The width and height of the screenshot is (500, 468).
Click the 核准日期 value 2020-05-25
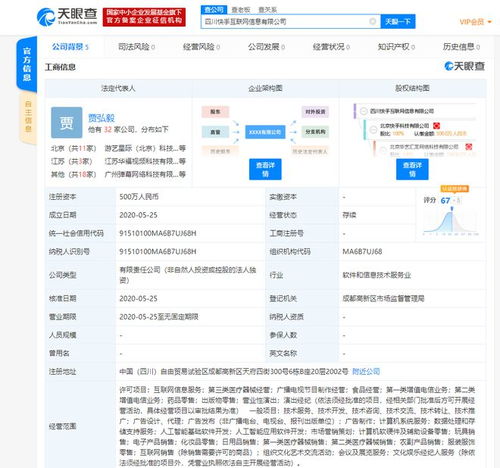(x=138, y=299)
